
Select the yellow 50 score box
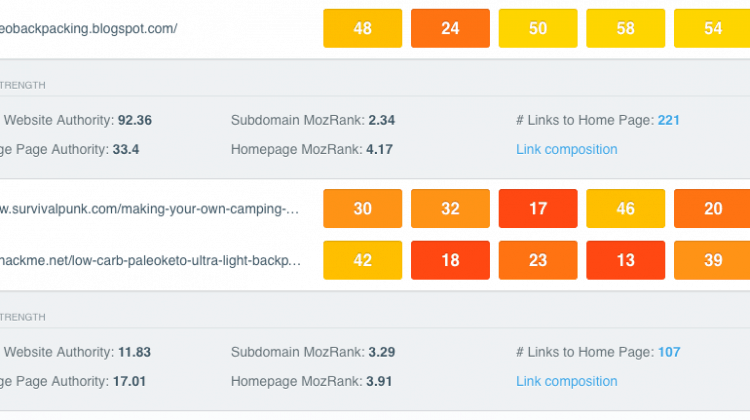(x=538, y=28)
